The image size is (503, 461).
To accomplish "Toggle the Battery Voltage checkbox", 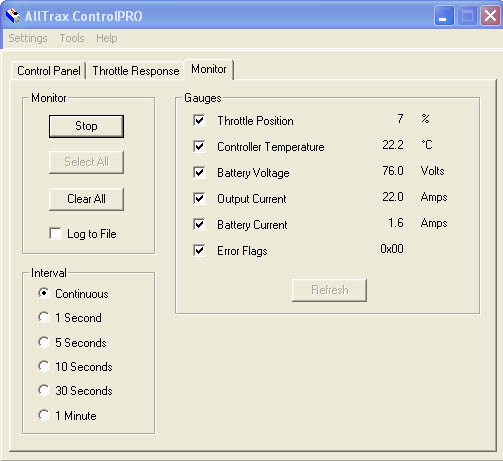I will click(199, 172).
